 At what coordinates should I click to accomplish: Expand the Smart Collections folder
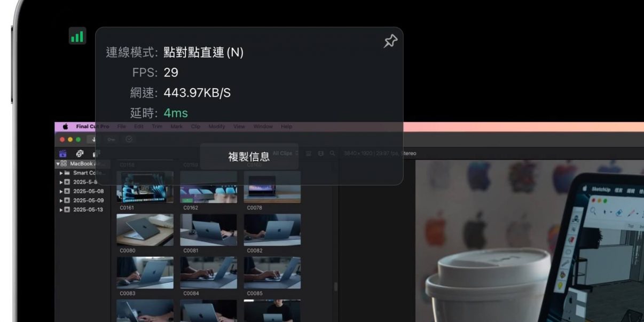61,173
